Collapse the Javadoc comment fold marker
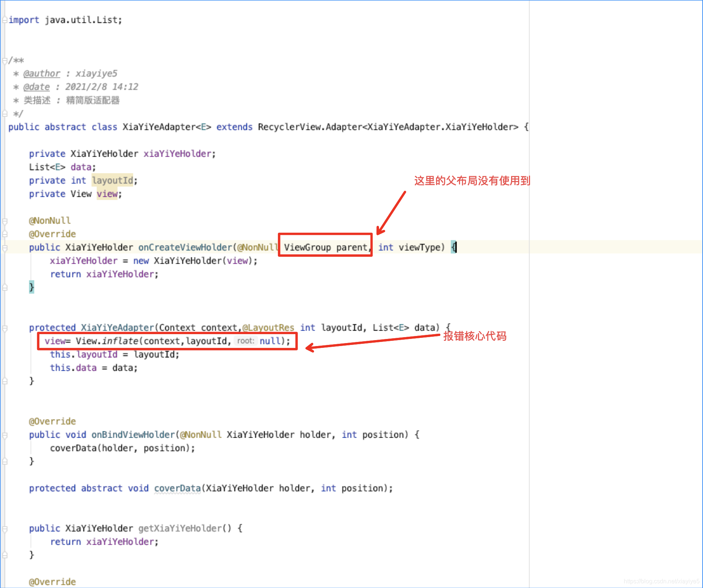This screenshot has height=588, width=703. pyautogui.click(x=4, y=60)
